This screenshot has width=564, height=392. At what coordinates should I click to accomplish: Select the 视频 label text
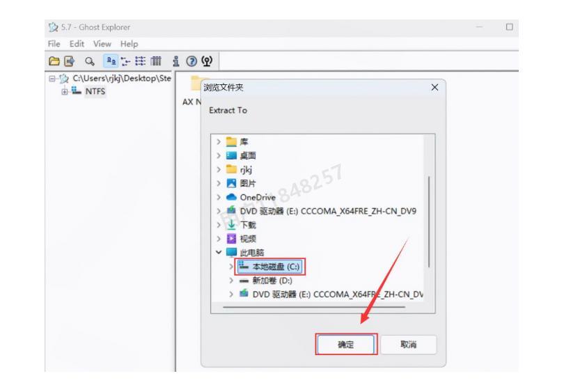(x=248, y=238)
